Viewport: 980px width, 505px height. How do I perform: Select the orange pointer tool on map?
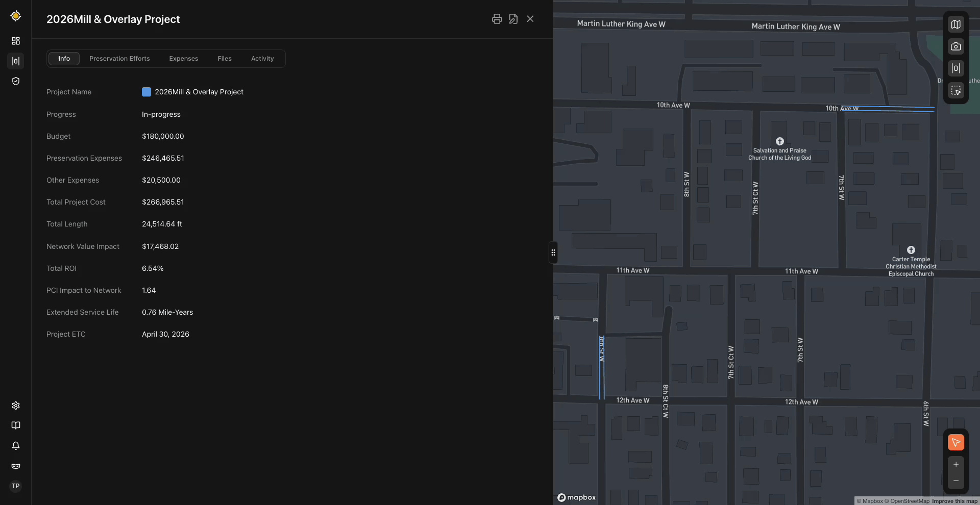tap(956, 442)
